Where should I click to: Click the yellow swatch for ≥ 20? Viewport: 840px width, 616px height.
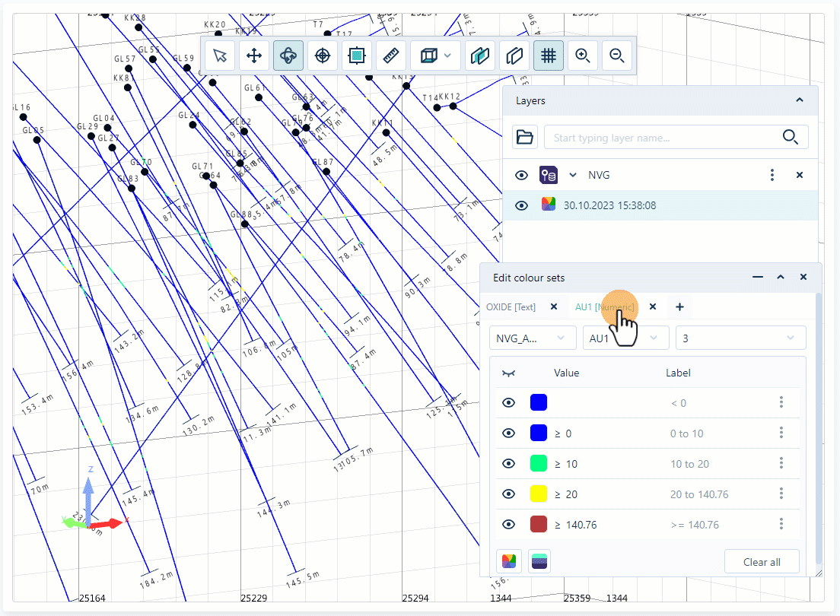539,493
